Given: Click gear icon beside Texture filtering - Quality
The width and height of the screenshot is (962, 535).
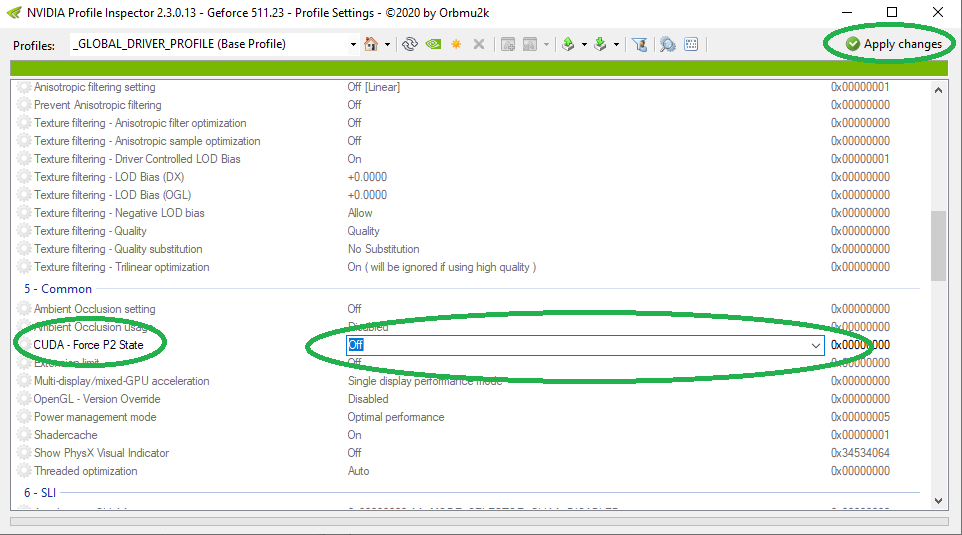Looking at the screenshot, I should (x=23, y=231).
